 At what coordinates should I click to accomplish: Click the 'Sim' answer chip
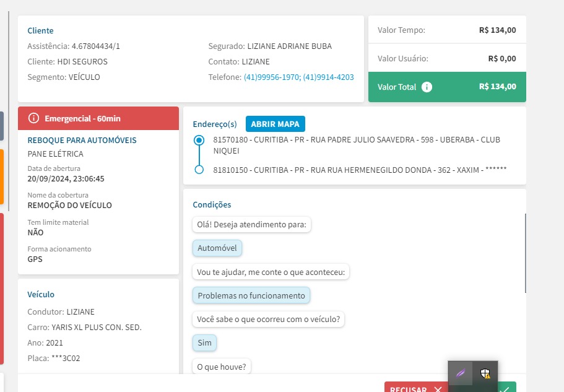(204, 342)
